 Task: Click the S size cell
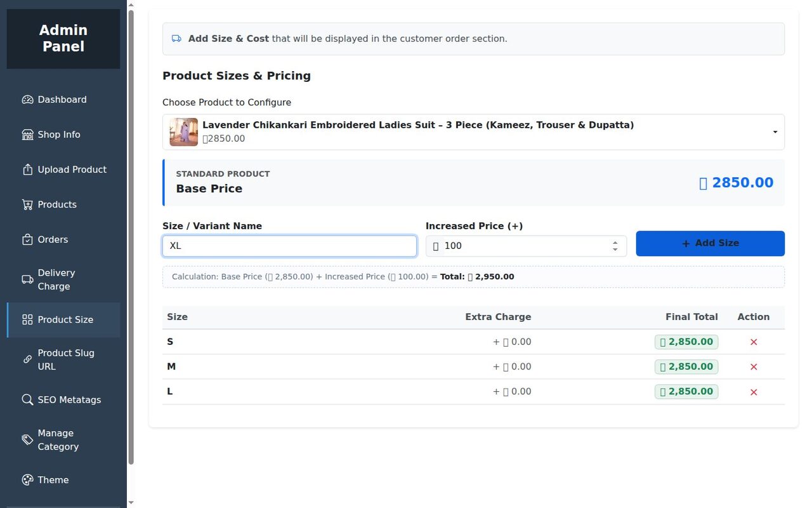pyautogui.click(x=170, y=342)
